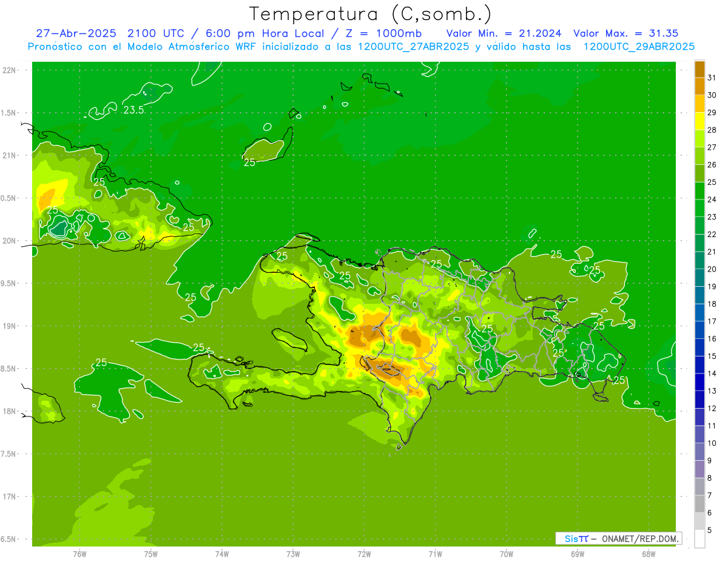Screen dimensions: 728x562
Task: Click the "18N" latitude label
Action: (8, 411)
